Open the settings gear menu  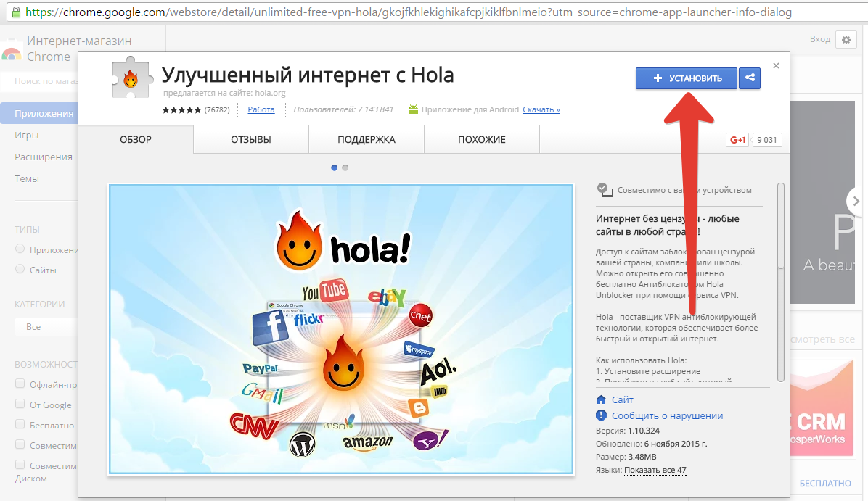846,40
